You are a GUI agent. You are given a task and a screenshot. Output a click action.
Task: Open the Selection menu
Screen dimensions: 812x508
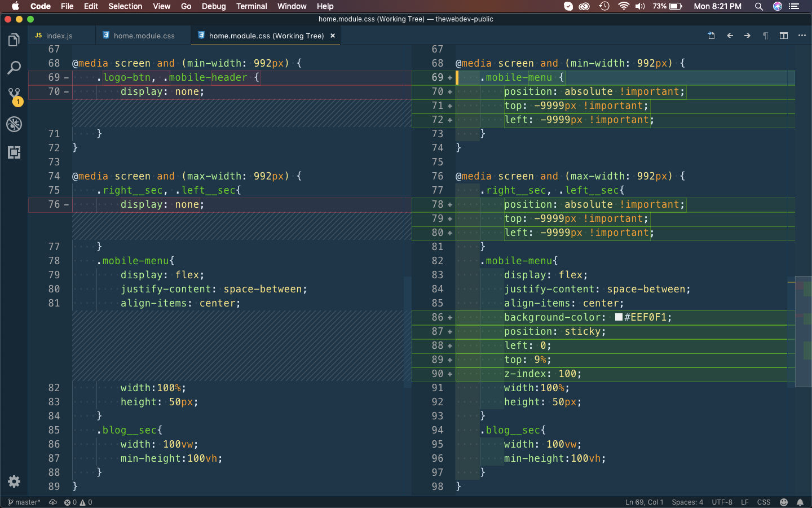(125, 6)
